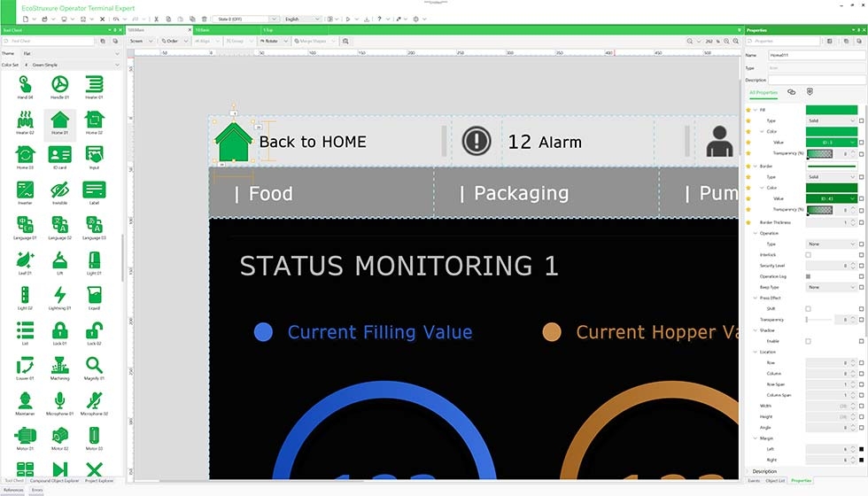Select the Invisible icon in Tool Chest
This screenshot has width=868, height=496.
(x=59, y=190)
